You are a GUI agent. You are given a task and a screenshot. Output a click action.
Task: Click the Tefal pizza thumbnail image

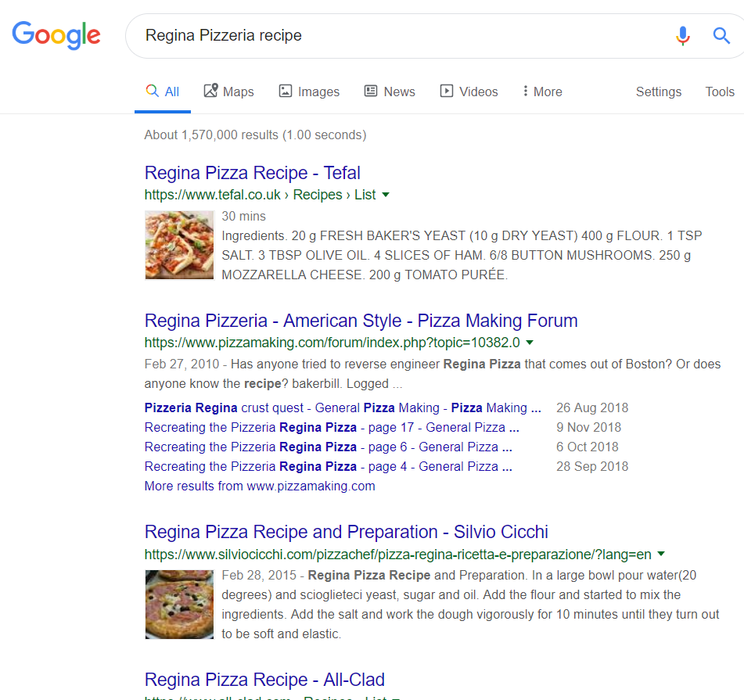coord(179,245)
